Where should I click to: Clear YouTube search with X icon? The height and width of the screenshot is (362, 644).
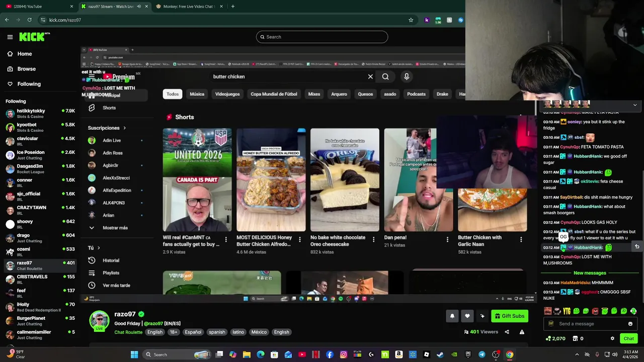point(370,76)
